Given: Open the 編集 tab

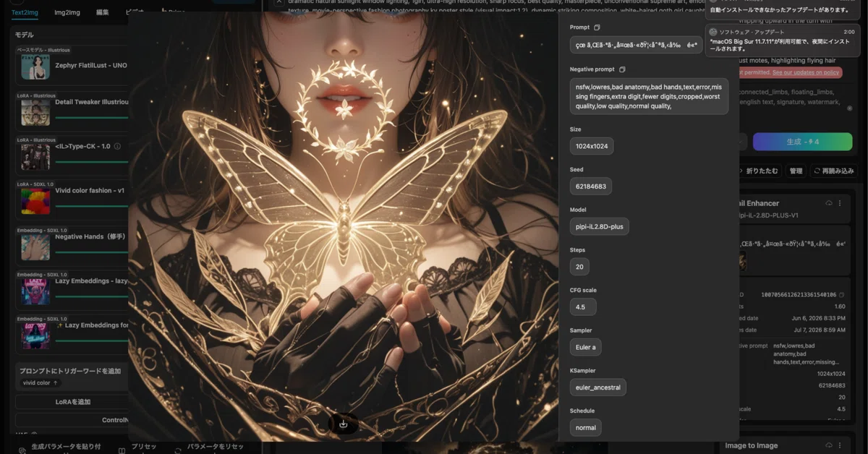Looking at the screenshot, I should [103, 12].
